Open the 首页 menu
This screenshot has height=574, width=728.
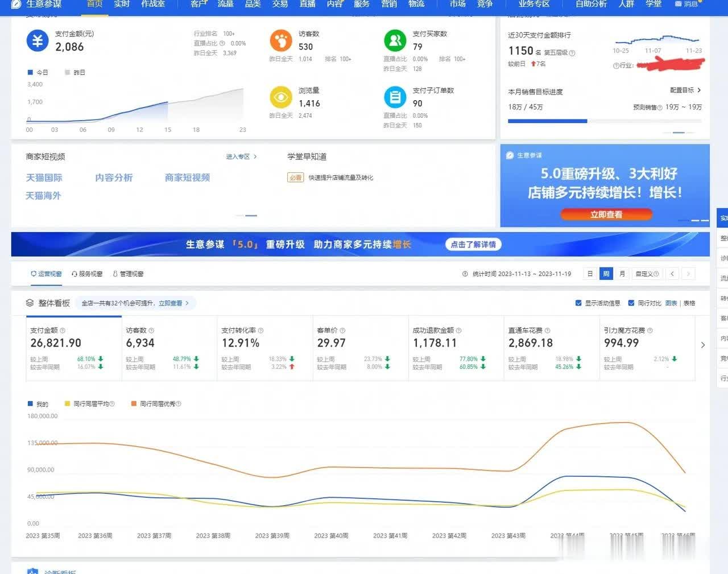tap(94, 4)
